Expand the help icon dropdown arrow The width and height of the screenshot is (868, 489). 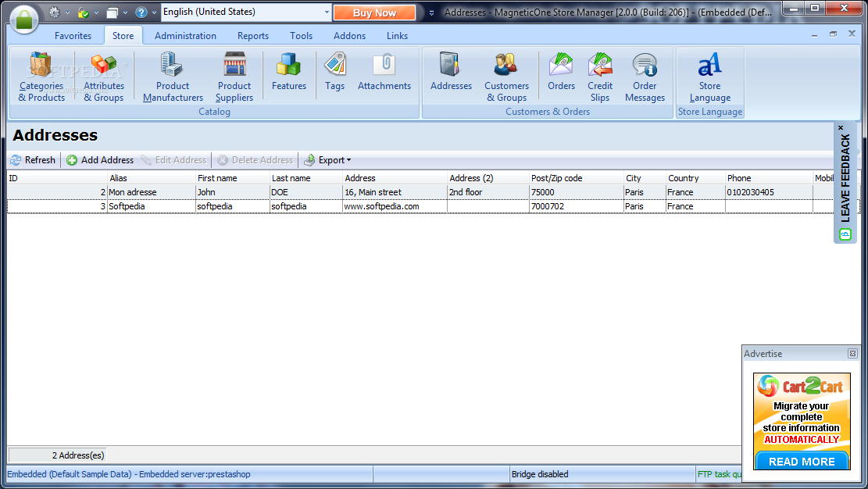154,12
